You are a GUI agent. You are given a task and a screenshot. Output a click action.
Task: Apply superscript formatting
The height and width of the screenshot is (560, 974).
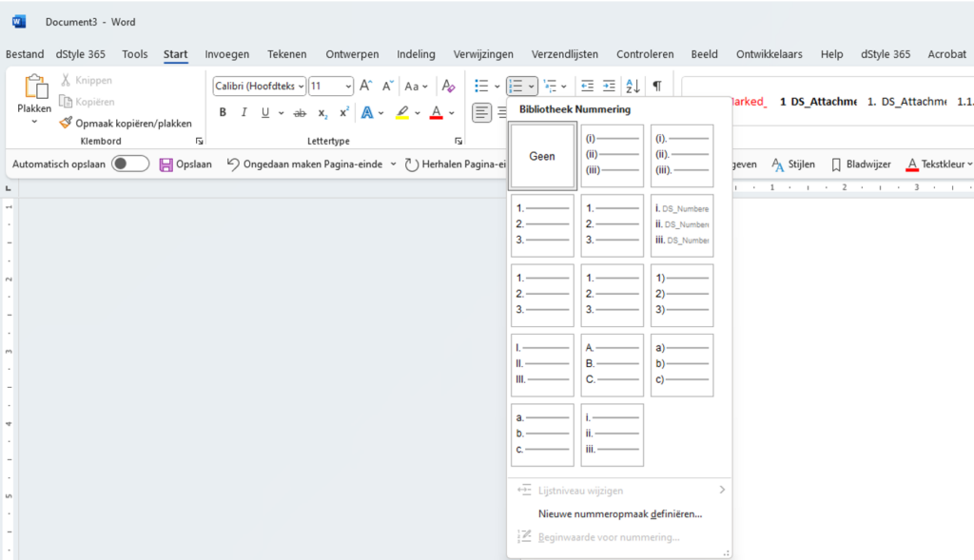coord(343,112)
